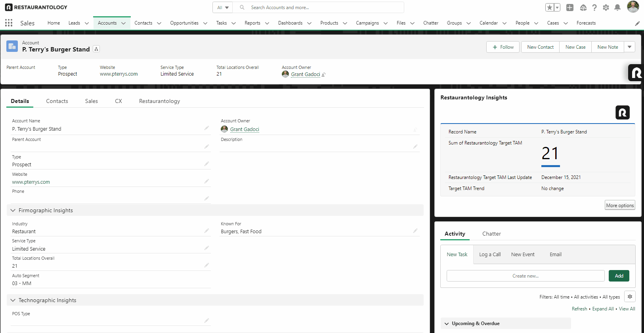The image size is (644, 333).
Task: Click the Expand All link
Action: point(603,309)
